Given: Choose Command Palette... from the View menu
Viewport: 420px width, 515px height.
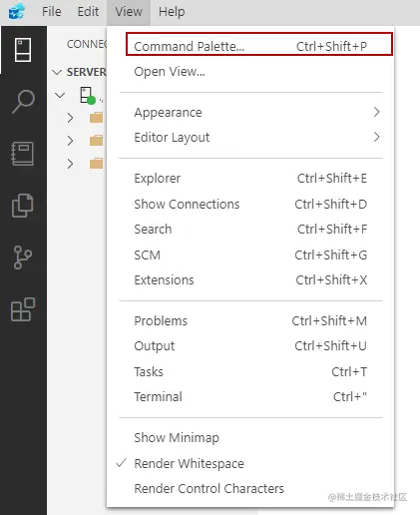Looking at the screenshot, I should 250,46.
